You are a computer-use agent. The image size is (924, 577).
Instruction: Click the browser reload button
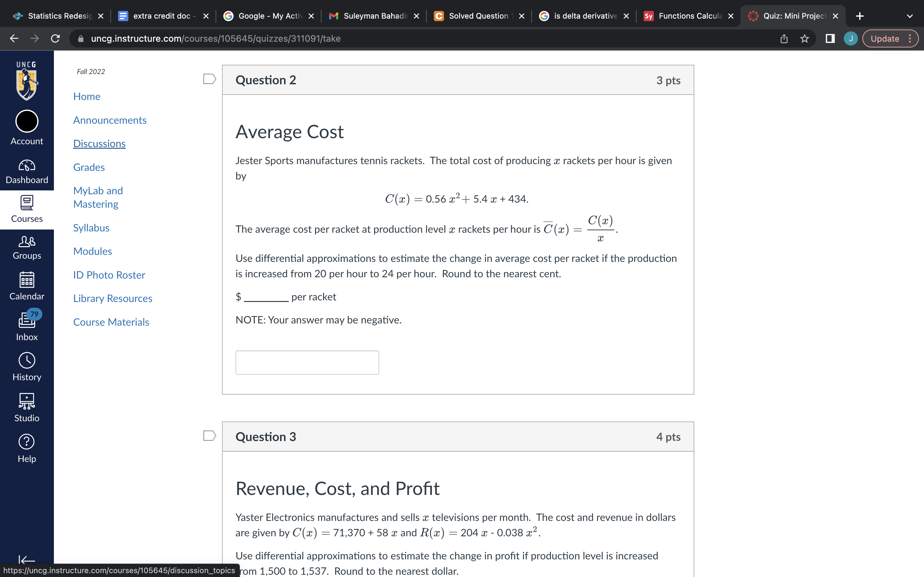pos(56,38)
